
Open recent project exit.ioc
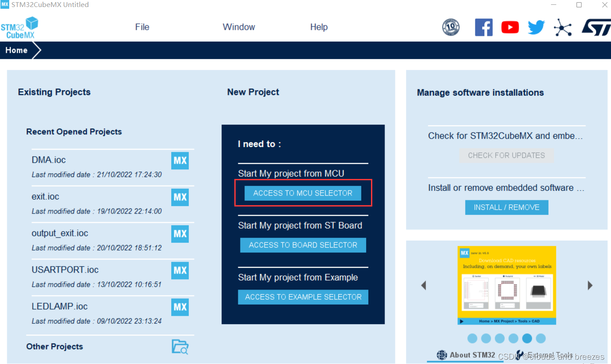[x=46, y=196]
